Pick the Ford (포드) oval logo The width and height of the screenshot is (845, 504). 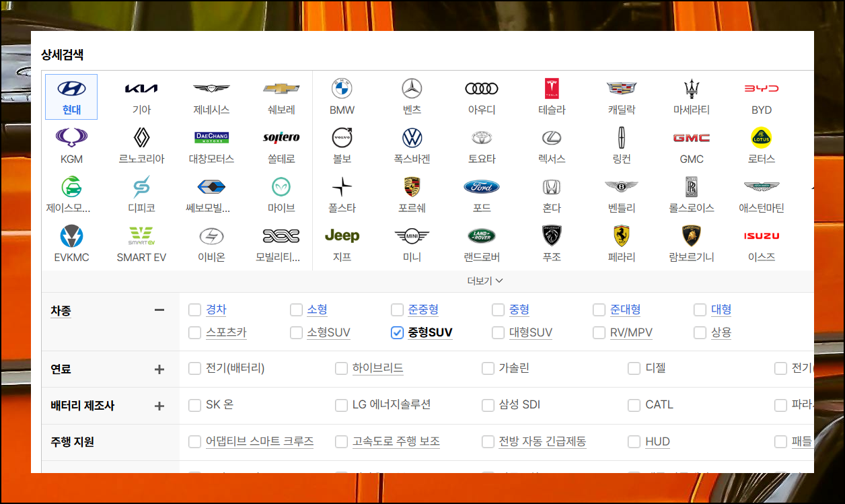click(482, 186)
